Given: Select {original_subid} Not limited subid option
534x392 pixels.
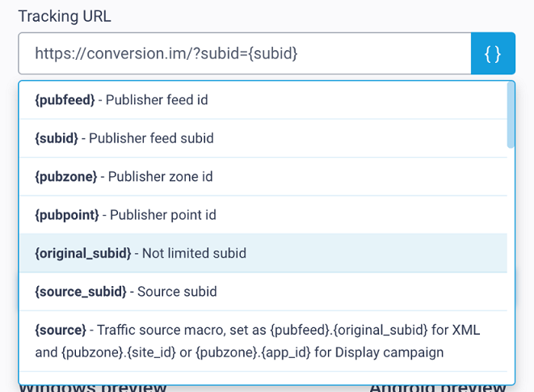Looking at the screenshot, I should point(263,253).
